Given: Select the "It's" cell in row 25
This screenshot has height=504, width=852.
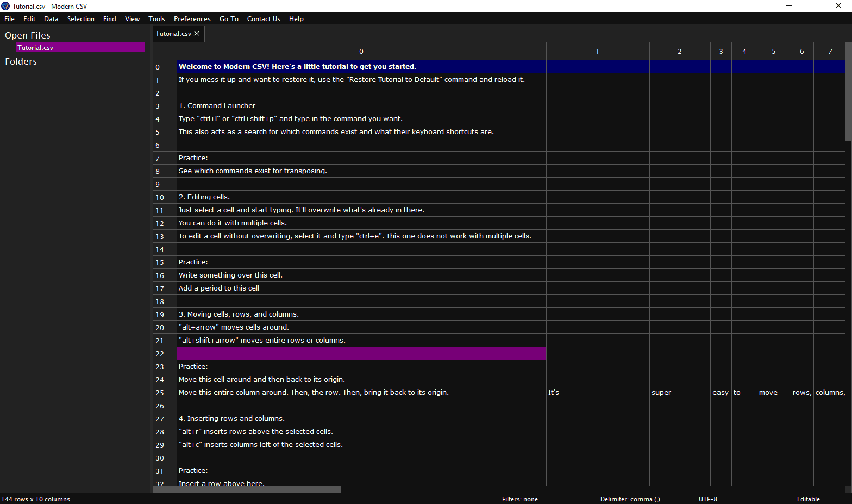Looking at the screenshot, I should [x=598, y=393].
